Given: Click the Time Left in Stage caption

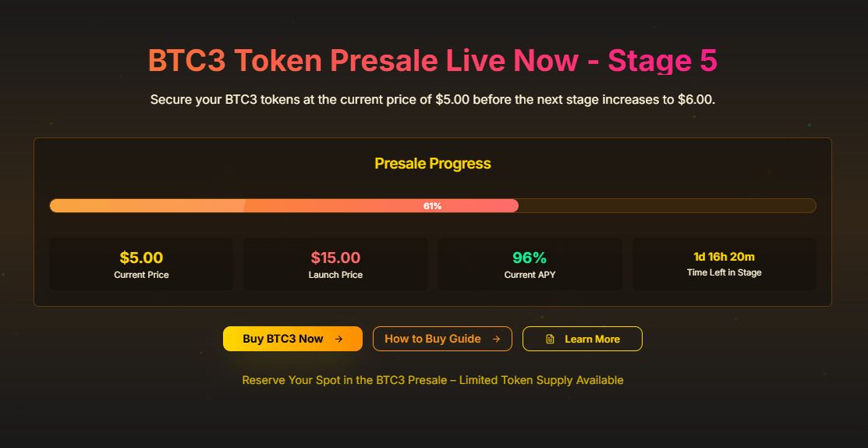Looking at the screenshot, I should 724,272.
